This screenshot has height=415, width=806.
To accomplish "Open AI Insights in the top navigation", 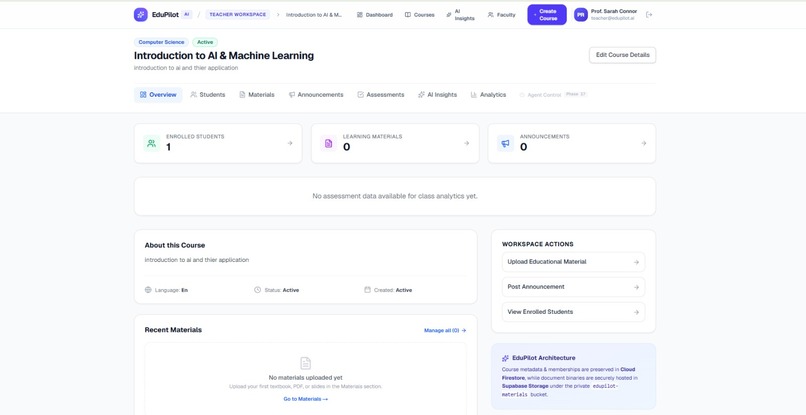I will coord(461,15).
